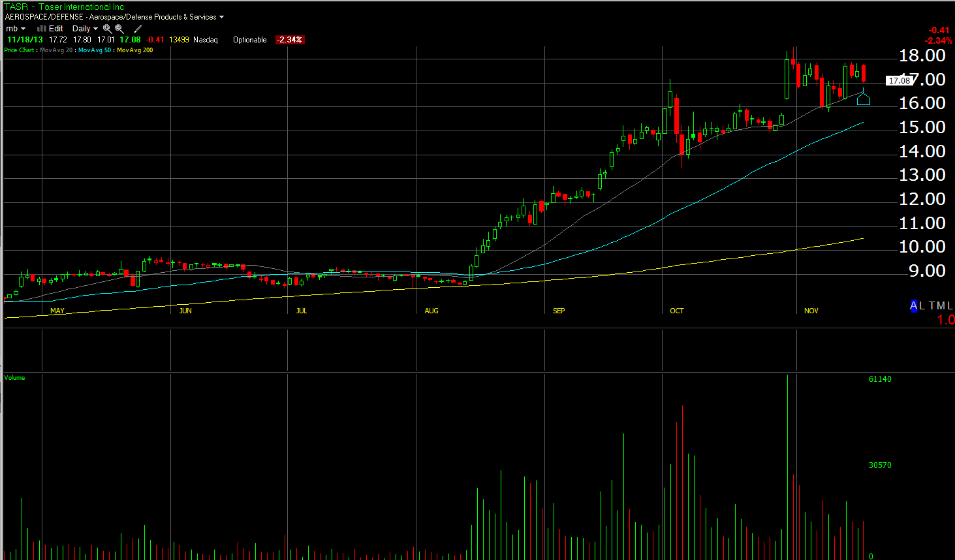Expand the Aerospace/Defense industry dropdown arrow
Screen dimensions: 955x560
[221, 18]
